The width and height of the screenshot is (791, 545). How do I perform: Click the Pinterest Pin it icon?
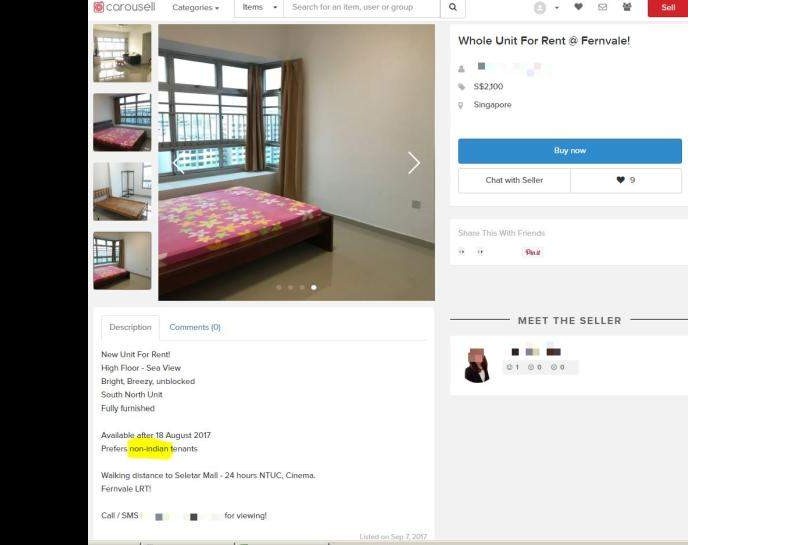[533, 252]
